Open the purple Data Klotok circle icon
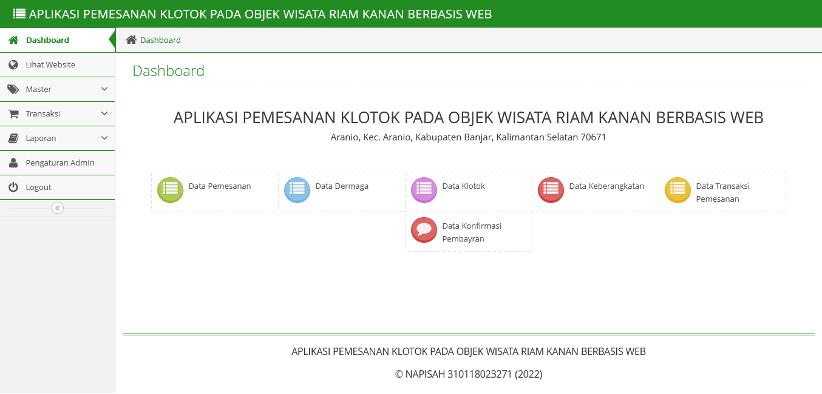 424,190
